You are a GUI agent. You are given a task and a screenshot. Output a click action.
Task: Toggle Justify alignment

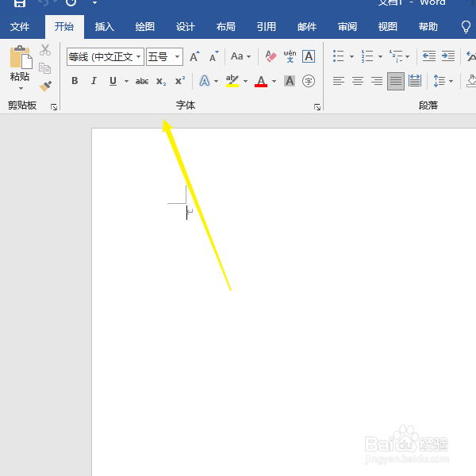tap(396, 81)
